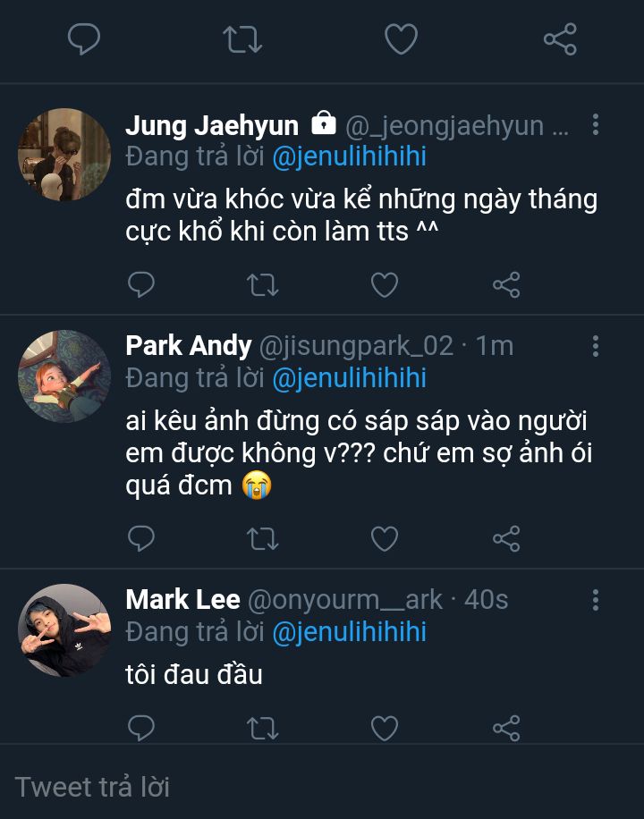View Mark Lee's profile picture

click(64, 630)
